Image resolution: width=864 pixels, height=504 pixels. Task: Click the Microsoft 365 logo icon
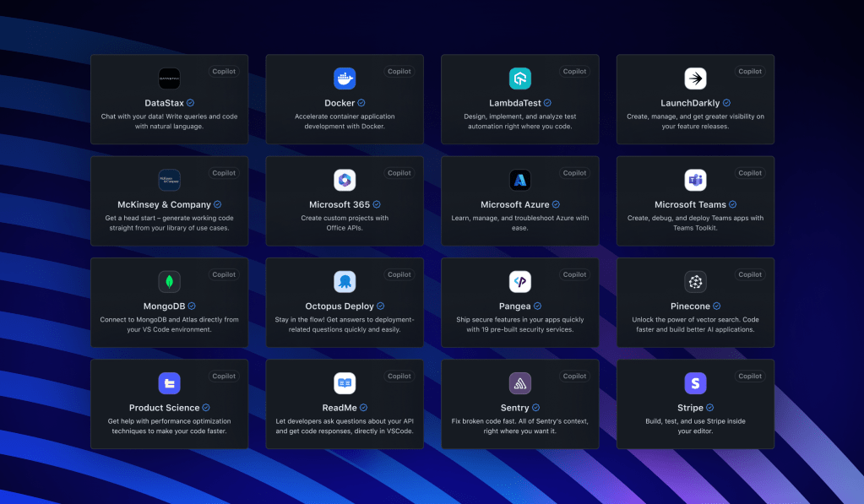[x=345, y=180]
